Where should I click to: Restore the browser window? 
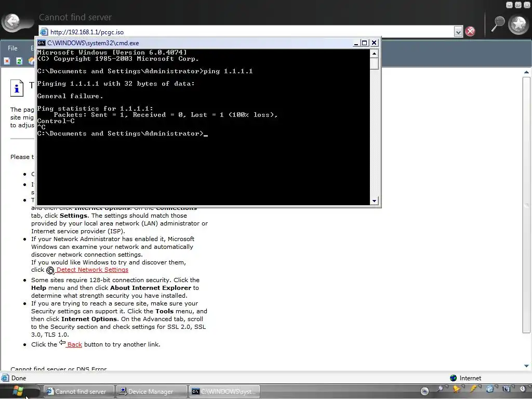518,5
